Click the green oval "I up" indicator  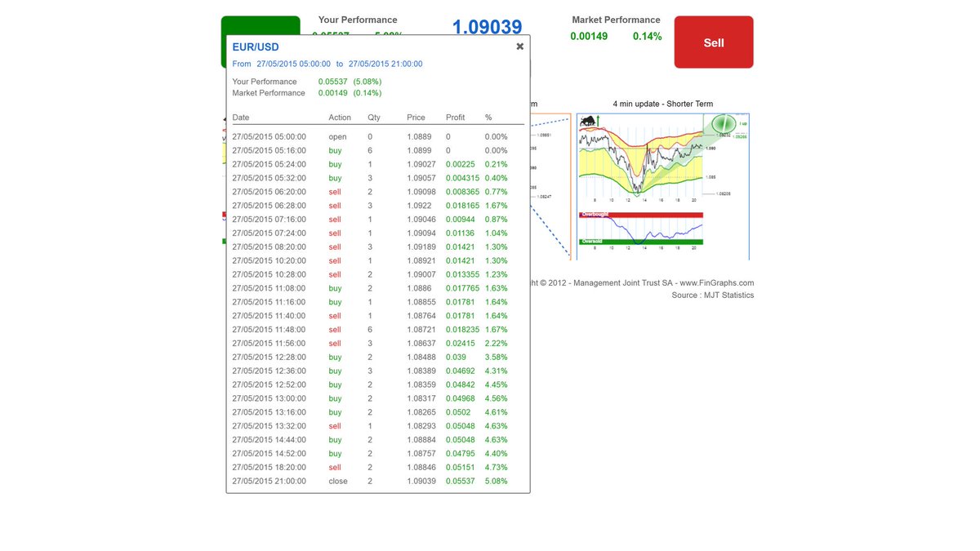[724, 124]
